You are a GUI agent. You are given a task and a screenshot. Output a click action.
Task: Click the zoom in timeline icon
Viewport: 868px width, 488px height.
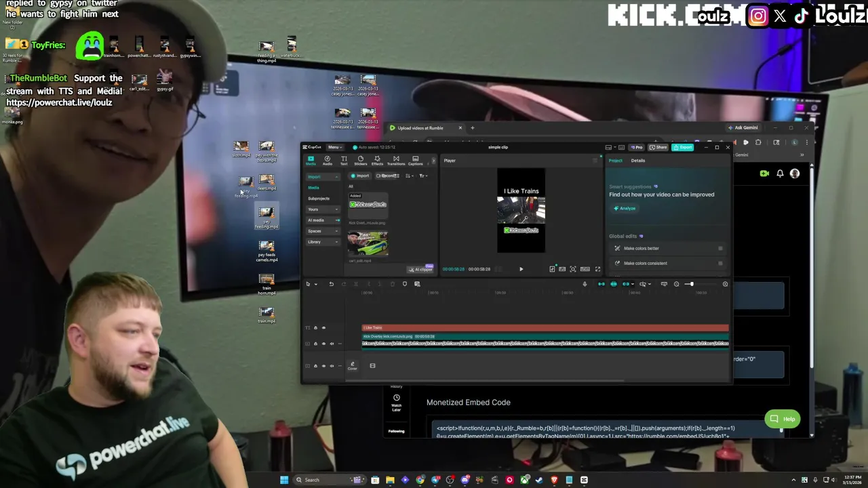(x=725, y=284)
